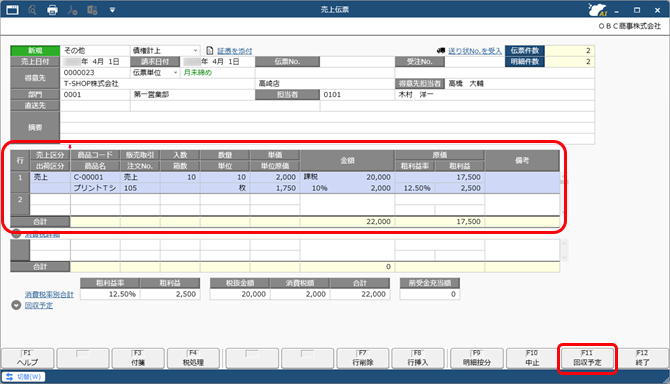Click the 新規 status label
The height and width of the screenshot is (384, 670).
pos(35,51)
